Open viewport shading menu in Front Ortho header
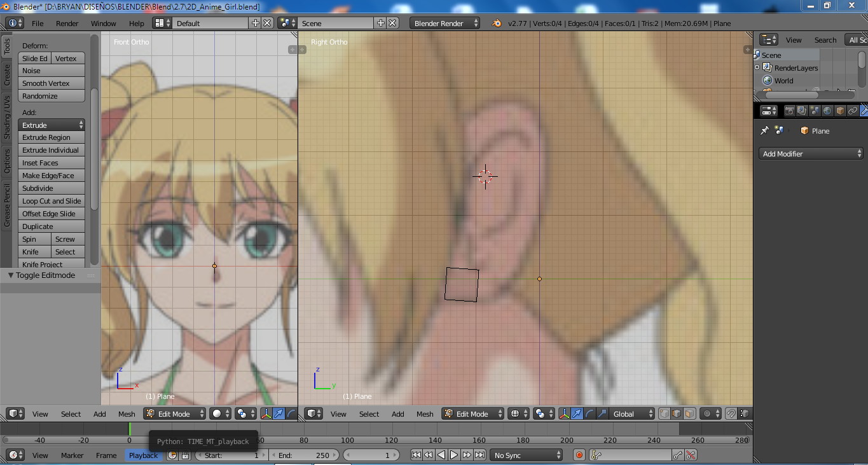Image resolution: width=868 pixels, height=465 pixels. (220, 413)
